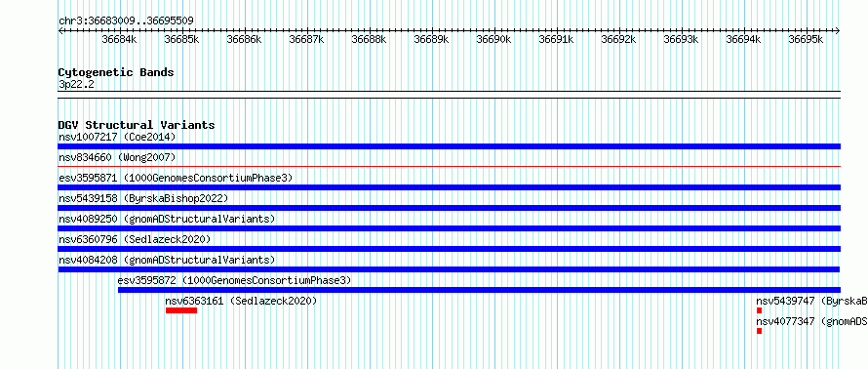Click the 36690k ruler tick label

coord(493,39)
